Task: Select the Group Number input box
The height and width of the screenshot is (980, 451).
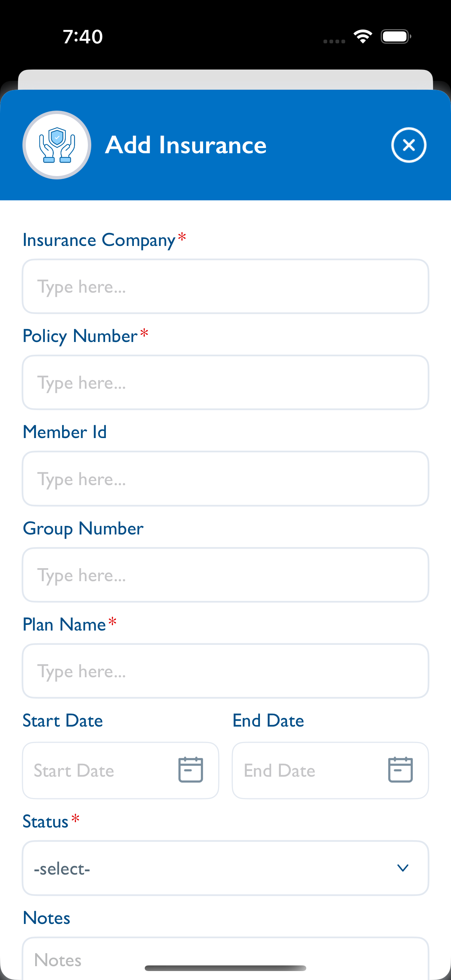Action: (225, 575)
